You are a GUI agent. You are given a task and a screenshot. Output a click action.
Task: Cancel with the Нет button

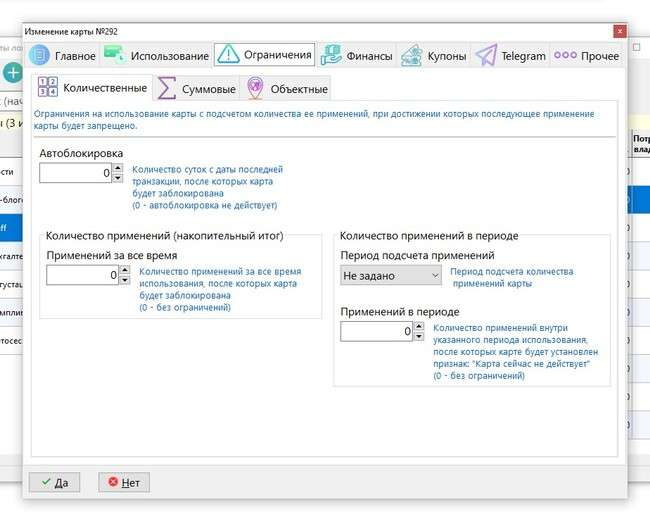(x=124, y=482)
